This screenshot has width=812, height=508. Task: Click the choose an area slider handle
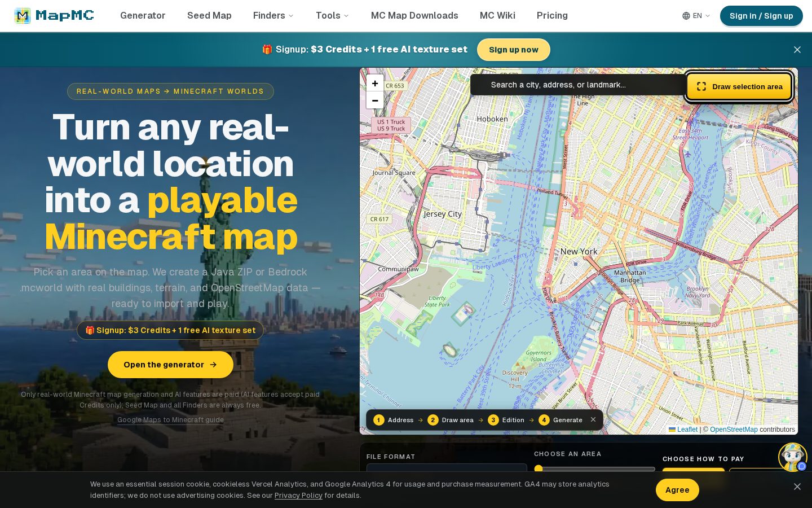(x=539, y=468)
